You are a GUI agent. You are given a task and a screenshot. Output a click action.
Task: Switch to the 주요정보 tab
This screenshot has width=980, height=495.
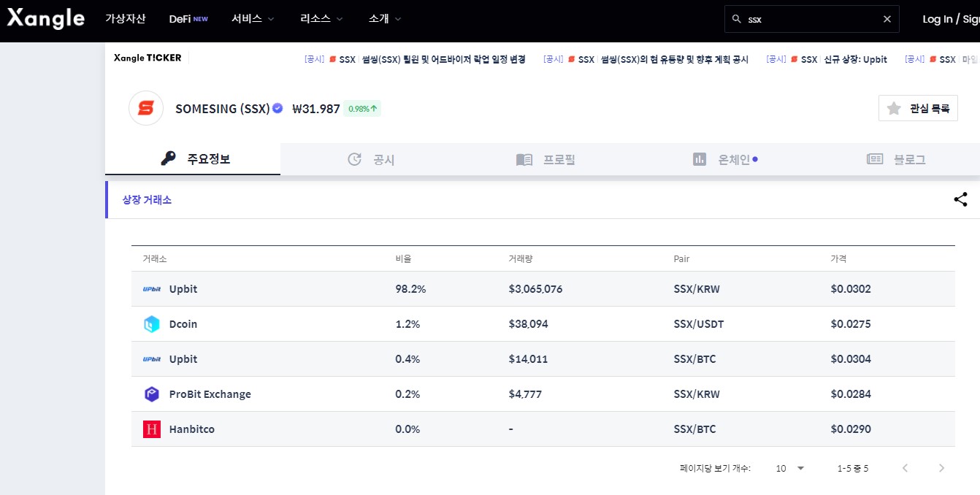pos(193,159)
